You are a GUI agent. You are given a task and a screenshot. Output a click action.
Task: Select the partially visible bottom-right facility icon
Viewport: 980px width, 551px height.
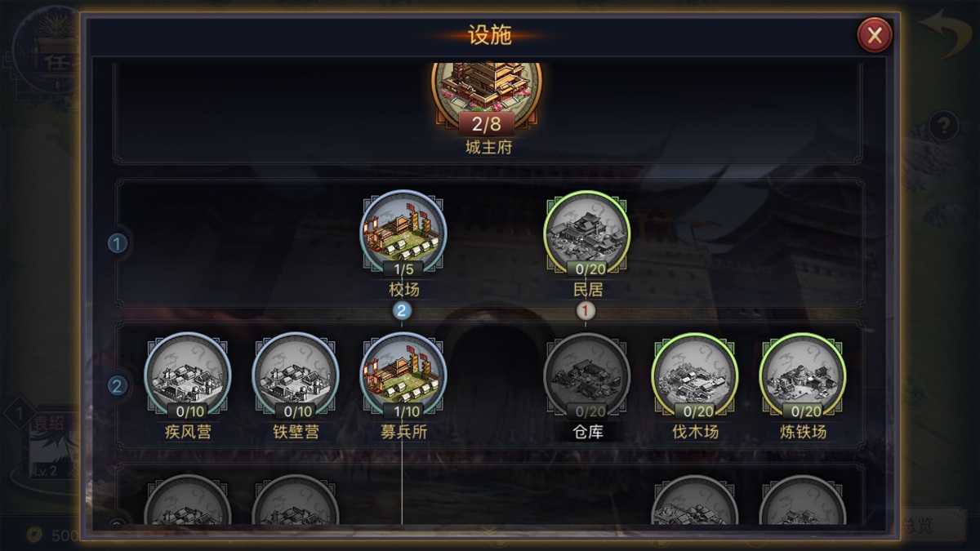click(x=803, y=500)
